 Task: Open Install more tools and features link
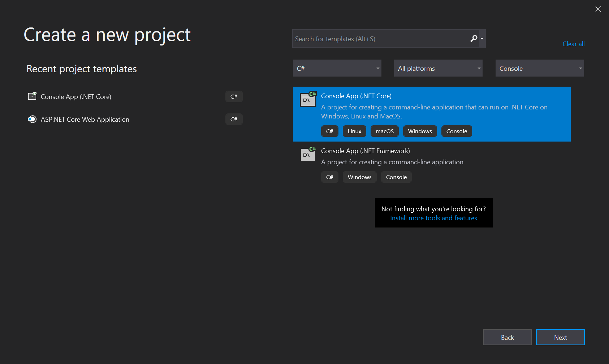[x=433, y=218]
